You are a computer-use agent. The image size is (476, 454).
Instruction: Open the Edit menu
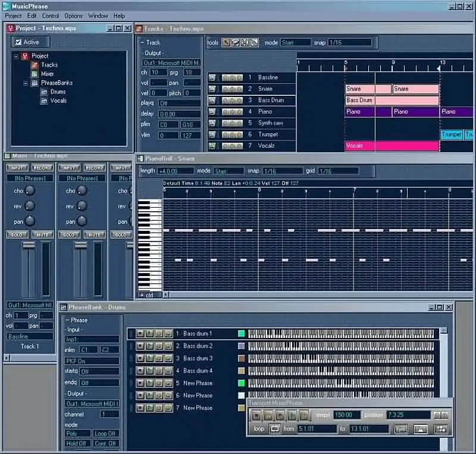(32, 16)
